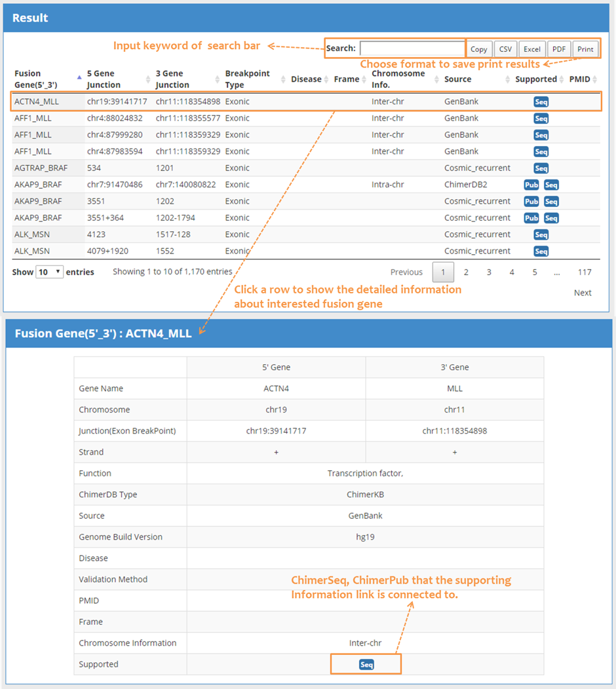Click the Seq badge in ACTN4_MLL row
Viewport: 616px width, 689px height.
[541, 102]
